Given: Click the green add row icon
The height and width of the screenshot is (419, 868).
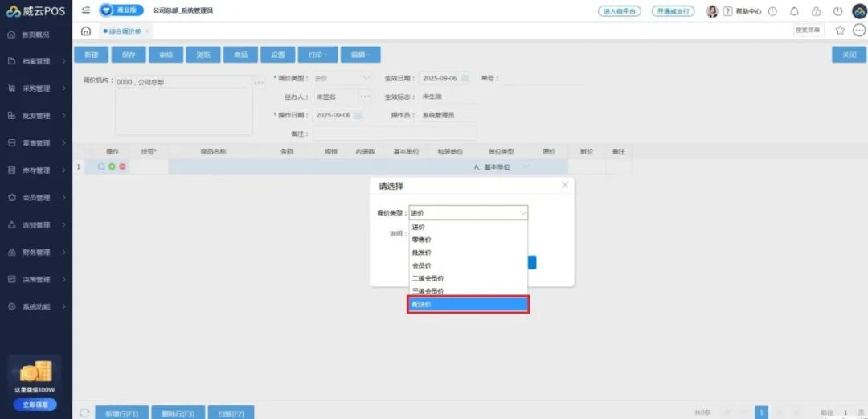Looking at the screenshot, I should coord(112,166).
